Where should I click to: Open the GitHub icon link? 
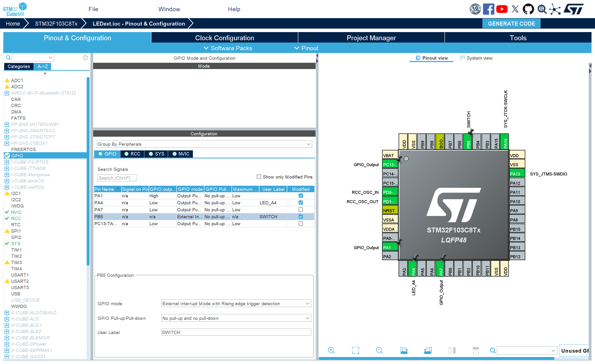528,9
